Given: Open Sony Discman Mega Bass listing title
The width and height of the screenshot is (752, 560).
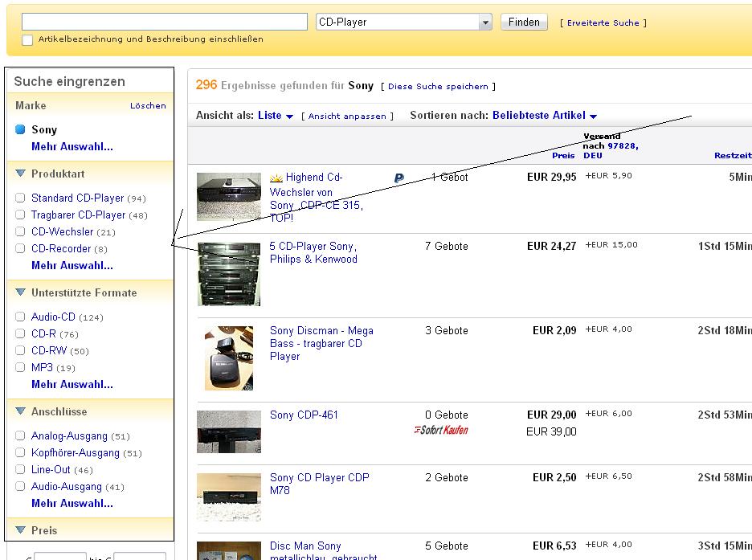Looking at the screenshot, I should [321, 343].
